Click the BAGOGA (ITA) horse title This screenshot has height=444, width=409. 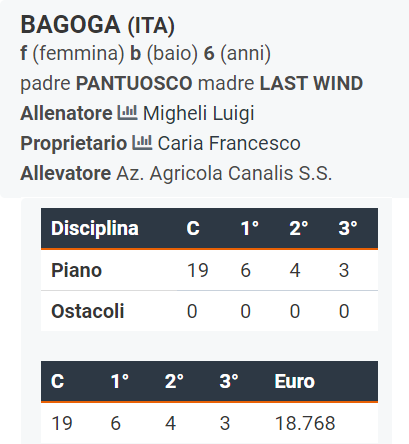pos(98,25)
